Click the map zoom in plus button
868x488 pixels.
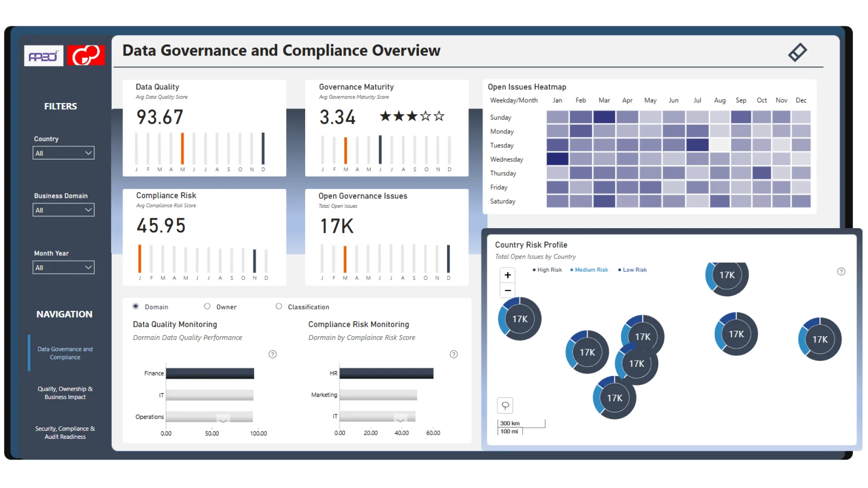[x=508, y=275]
